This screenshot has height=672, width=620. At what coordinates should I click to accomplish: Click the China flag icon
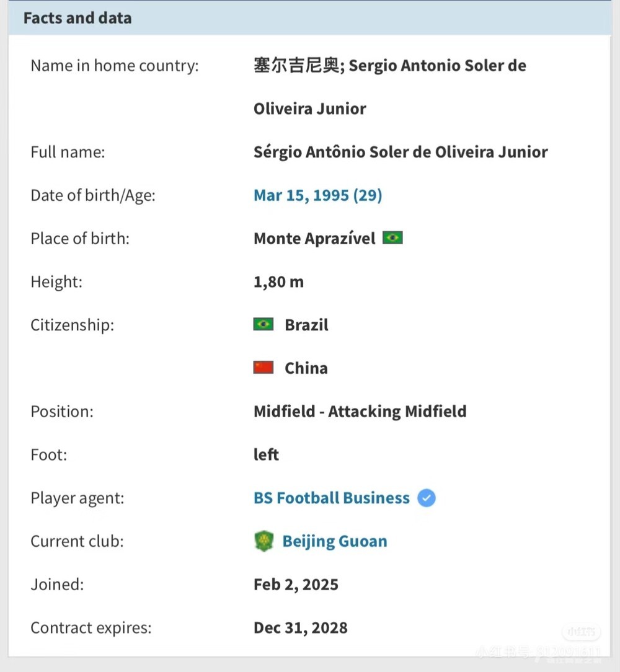coord(263,368)
